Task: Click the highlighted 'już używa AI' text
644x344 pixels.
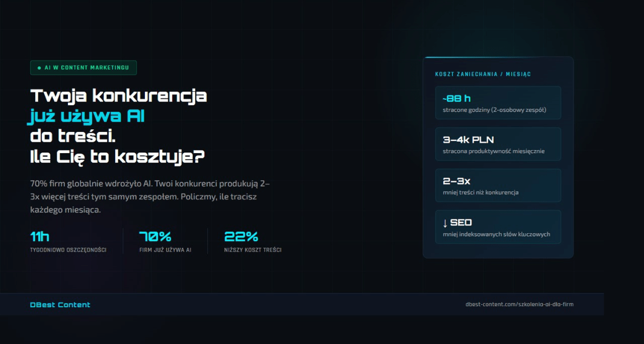Action: (86, 116)
